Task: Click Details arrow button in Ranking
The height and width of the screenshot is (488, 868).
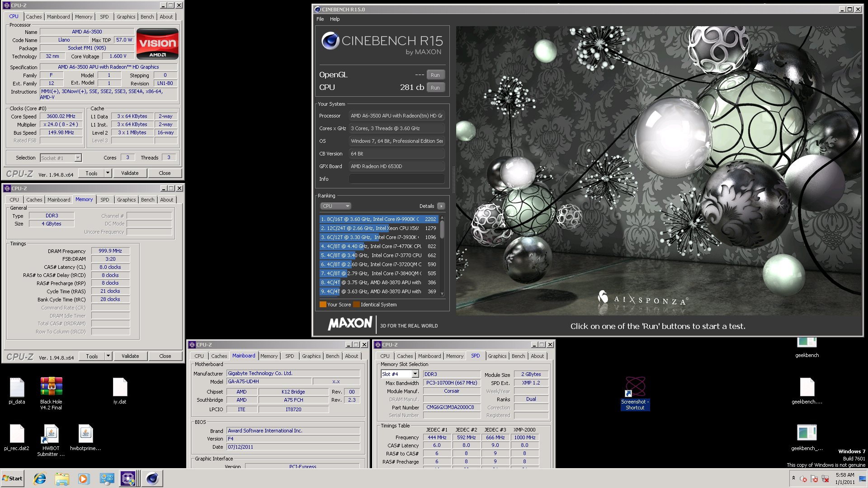Action: 441,206
